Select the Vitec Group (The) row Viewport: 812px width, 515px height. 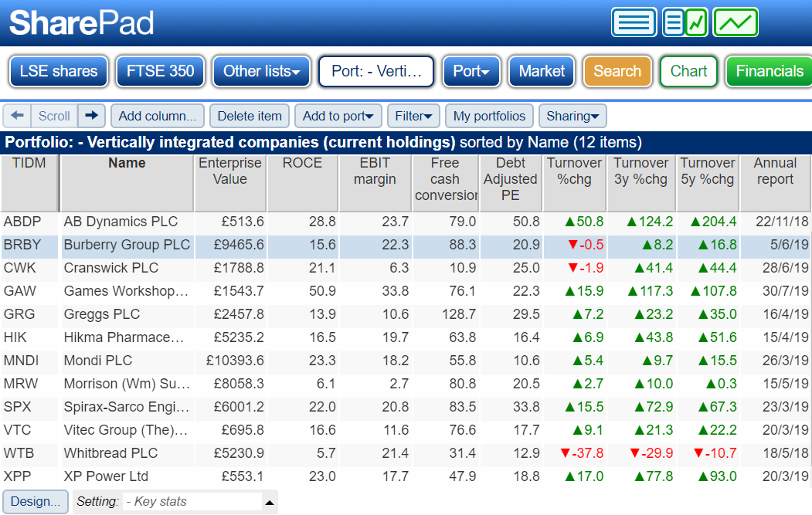[x=406, y=430]
